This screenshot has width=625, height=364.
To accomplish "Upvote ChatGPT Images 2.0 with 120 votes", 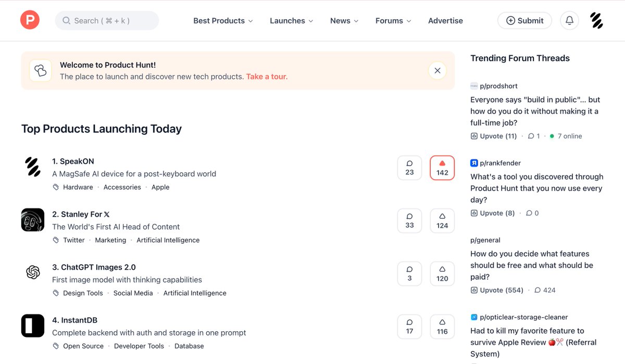I will [x=442, y=273].
